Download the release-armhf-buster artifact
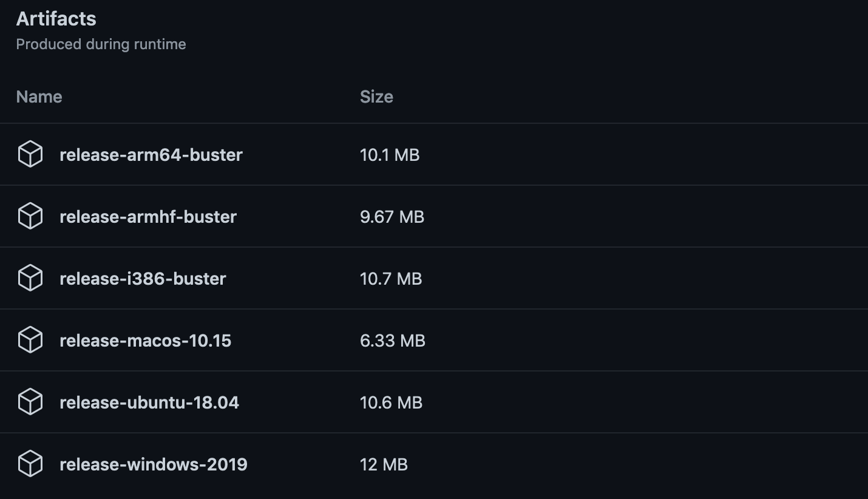The height and width of the screenshot is (499, 868). [148, 217]
